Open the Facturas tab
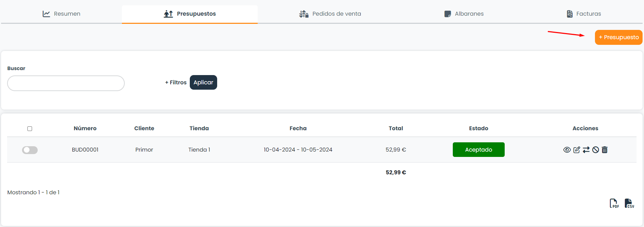 pyautogui.click(x=584, y=14)
